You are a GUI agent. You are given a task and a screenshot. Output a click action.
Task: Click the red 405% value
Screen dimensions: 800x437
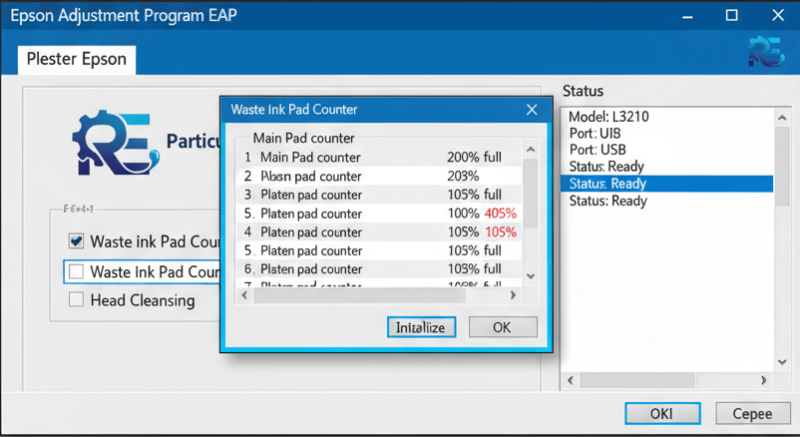(501, 213)
